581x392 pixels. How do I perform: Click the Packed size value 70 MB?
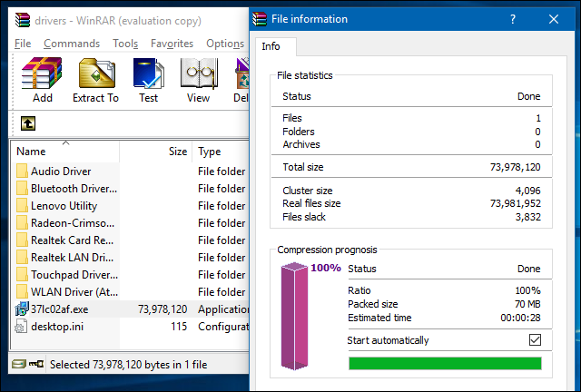pyautogui.click(x=527, y=304)
